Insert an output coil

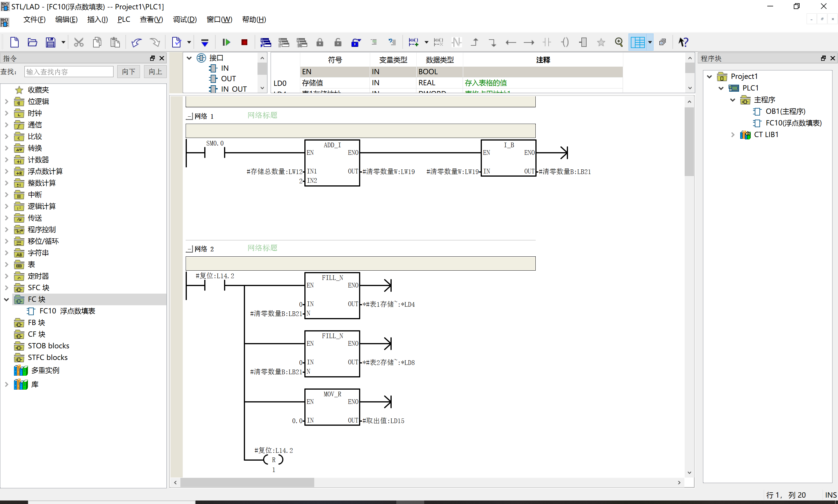(565, 42)
